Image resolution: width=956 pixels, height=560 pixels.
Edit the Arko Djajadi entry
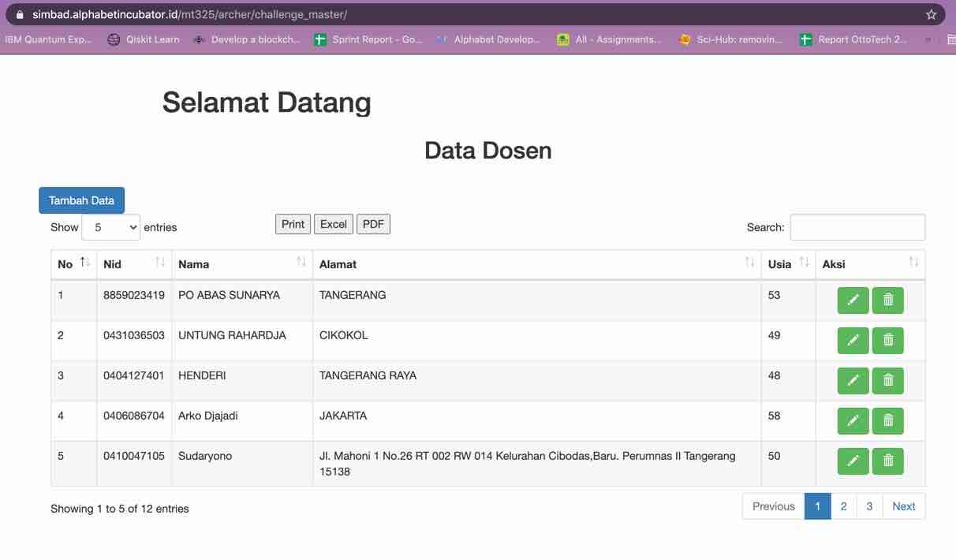coord(853,421)
